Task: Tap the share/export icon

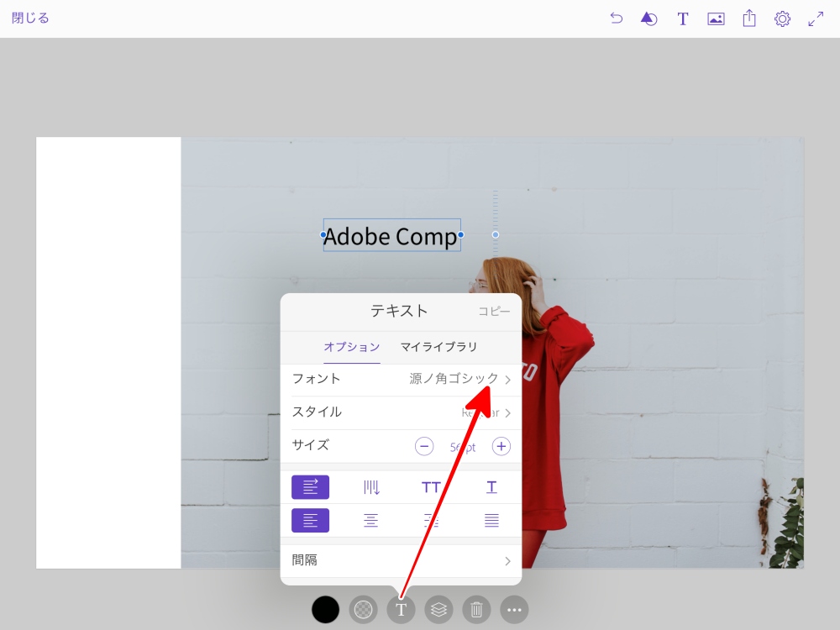Action: [749, 18]
